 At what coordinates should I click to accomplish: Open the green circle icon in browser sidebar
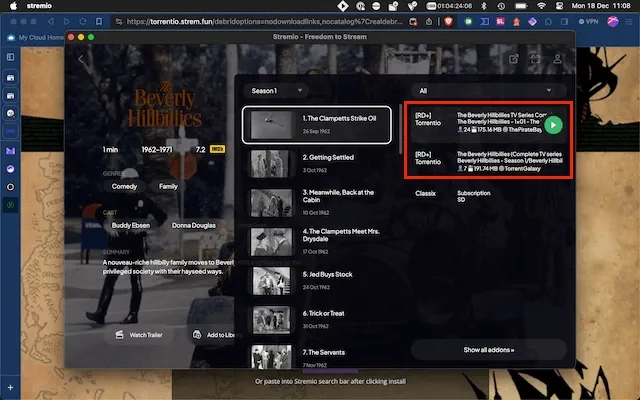[x=11, y=205]
